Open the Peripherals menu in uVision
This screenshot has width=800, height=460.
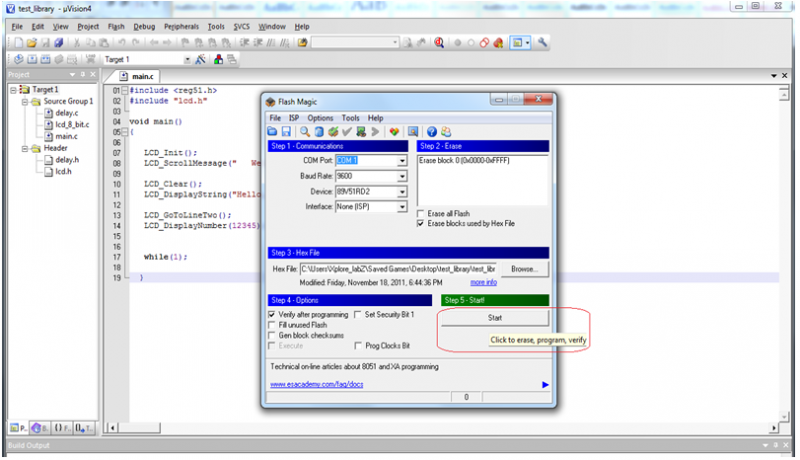pos(181,27)
